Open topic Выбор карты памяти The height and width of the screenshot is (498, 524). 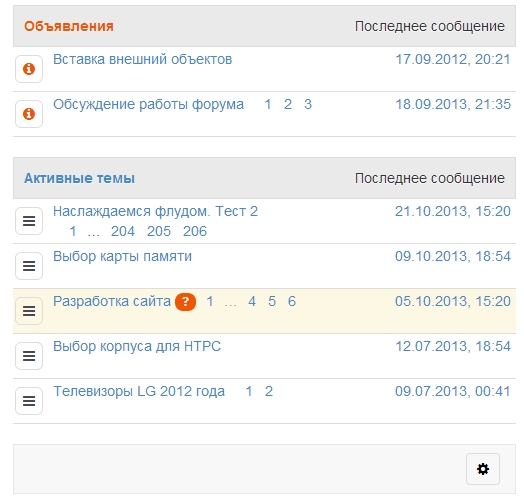(x=122, y=256)
